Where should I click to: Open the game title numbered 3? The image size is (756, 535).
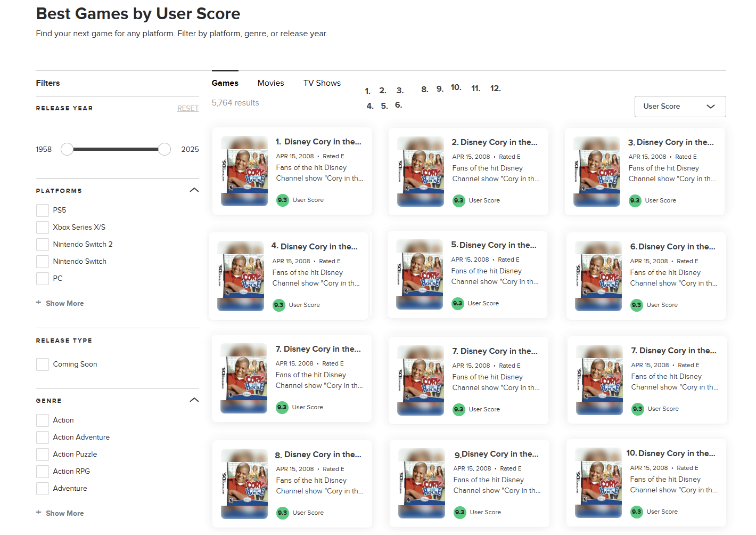click(x=671, y=142)
